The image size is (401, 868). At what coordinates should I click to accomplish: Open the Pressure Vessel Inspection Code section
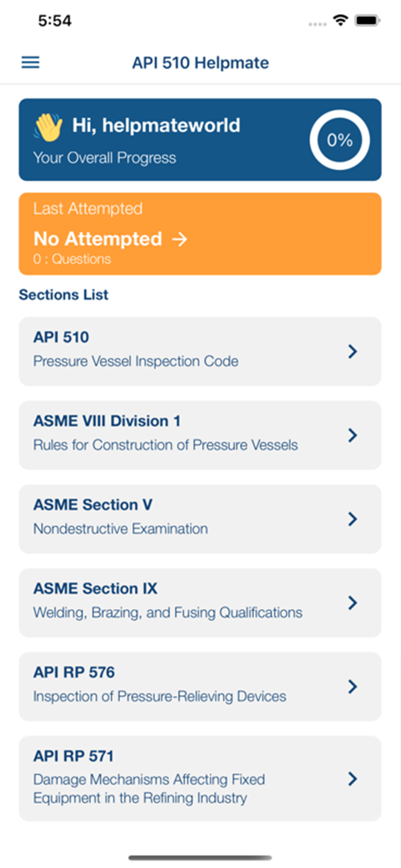136,361
